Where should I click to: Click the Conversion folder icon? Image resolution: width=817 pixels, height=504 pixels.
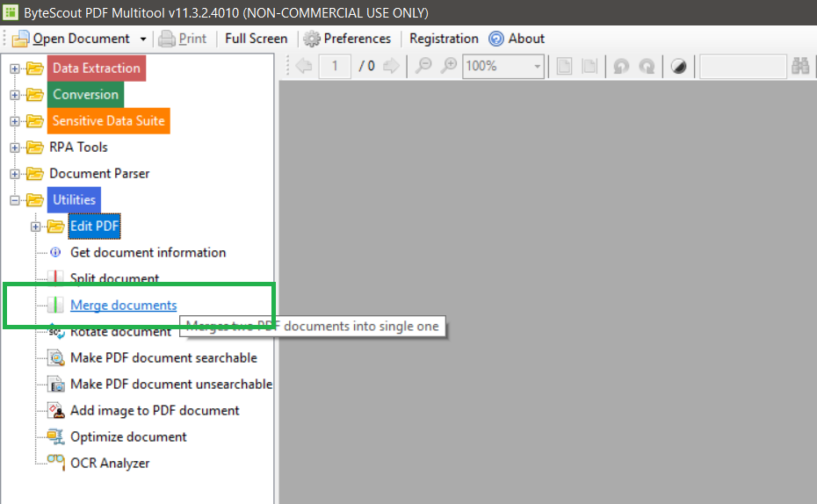[x=35, y=95]
